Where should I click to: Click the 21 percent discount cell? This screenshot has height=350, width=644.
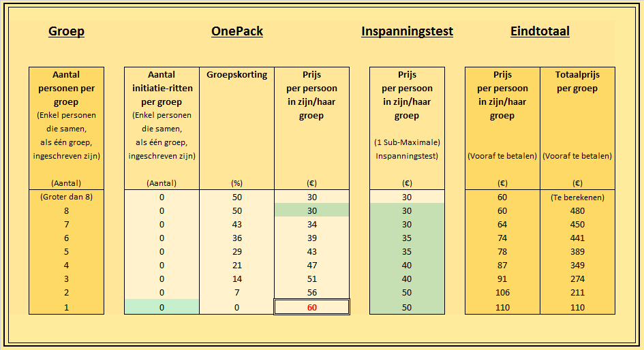pos(237,265)
